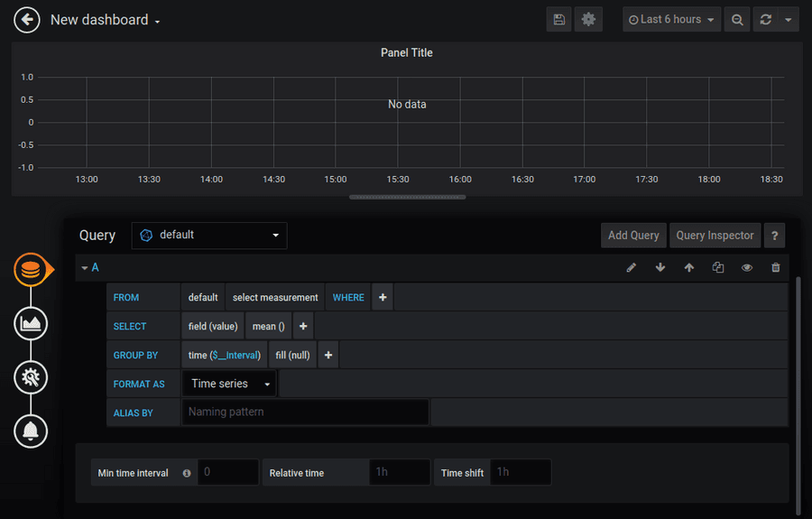This screenshot has width=812, height=519.
Task: Click the ALIAS BY label
Action: (x=134, y=413)
